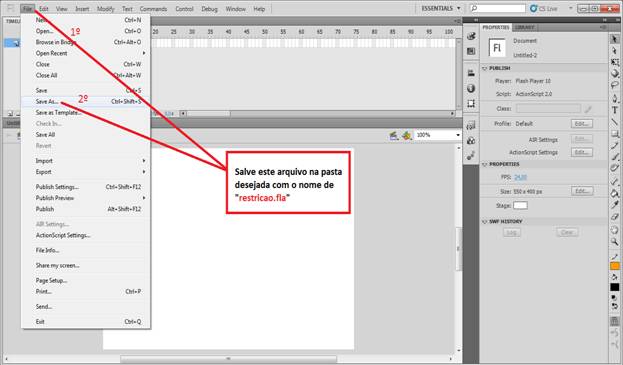
Task: Select the Text tool in tools panel
Action: [615, 110]
